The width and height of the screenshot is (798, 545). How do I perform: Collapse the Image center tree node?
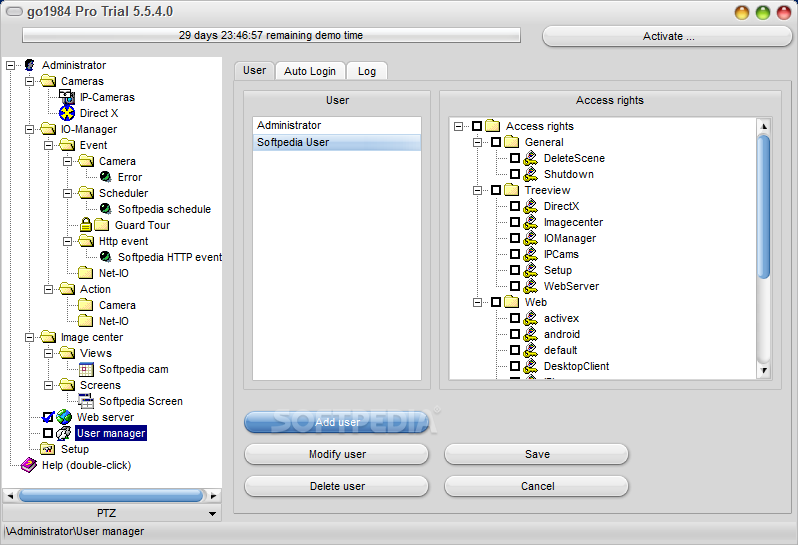[x=30, y=337]
